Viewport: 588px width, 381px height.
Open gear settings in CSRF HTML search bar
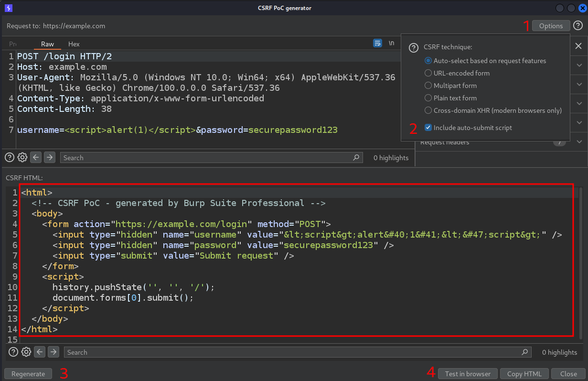pos(26,352)
